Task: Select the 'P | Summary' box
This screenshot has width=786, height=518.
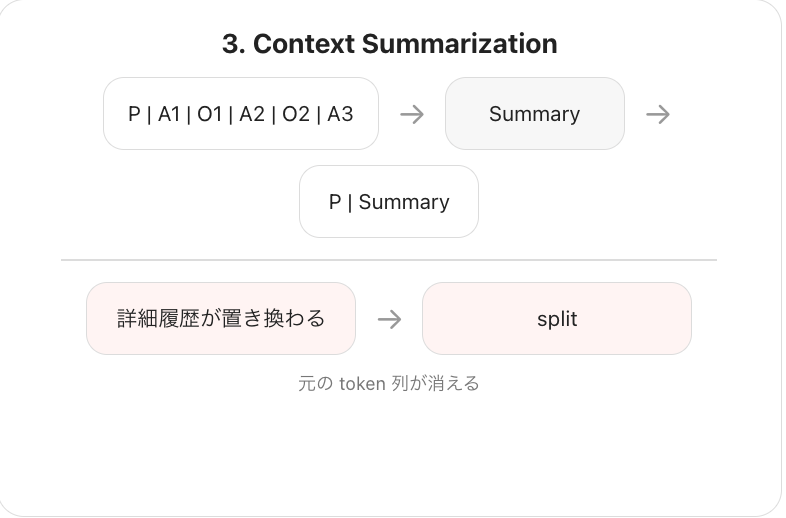Action: click(389, 202)
